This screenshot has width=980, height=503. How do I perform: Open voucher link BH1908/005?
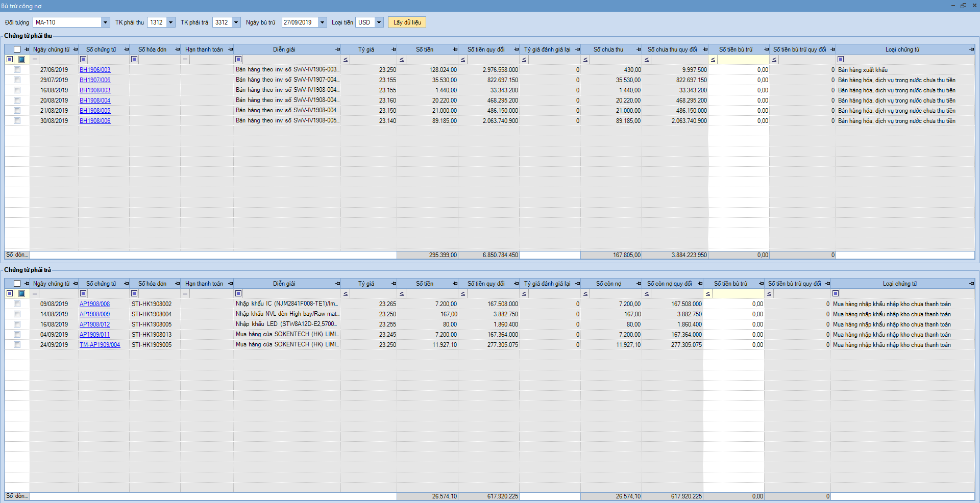[x=95, y=111]
